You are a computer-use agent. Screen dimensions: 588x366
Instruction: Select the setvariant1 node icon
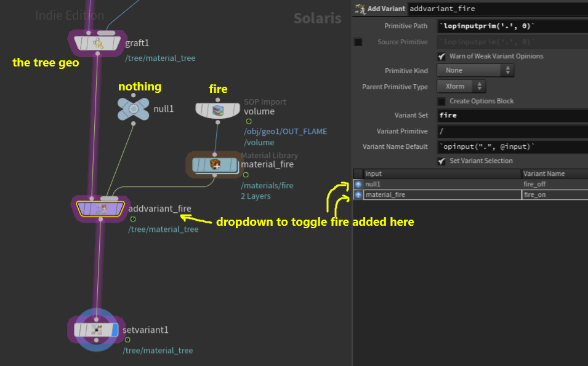click(96, 330)
